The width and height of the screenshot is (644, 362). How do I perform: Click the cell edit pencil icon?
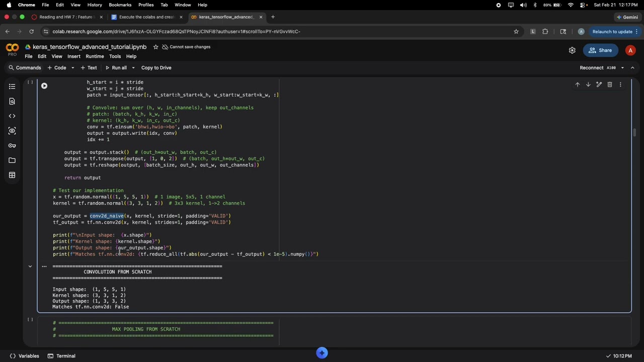tap(599, 84)
